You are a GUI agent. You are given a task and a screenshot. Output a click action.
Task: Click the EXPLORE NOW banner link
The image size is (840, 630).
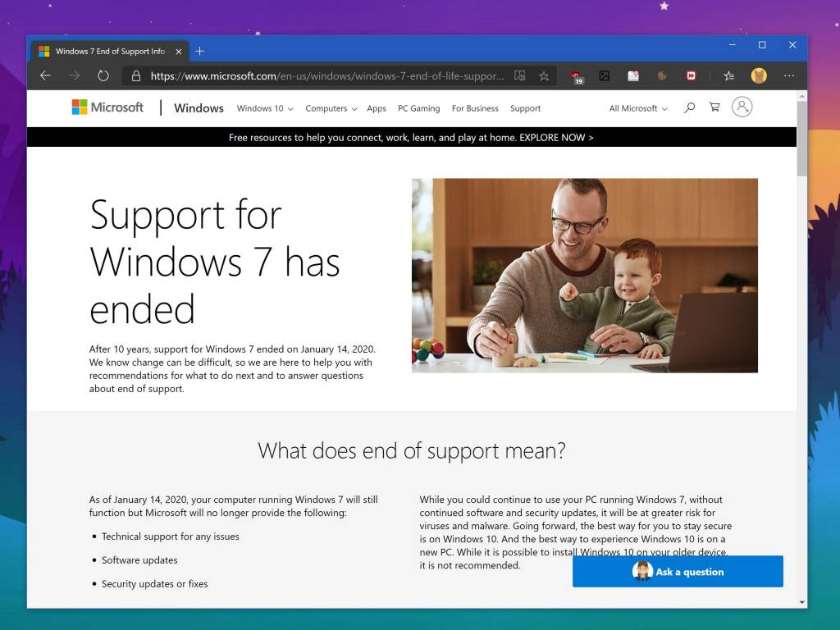coord(556,137)
